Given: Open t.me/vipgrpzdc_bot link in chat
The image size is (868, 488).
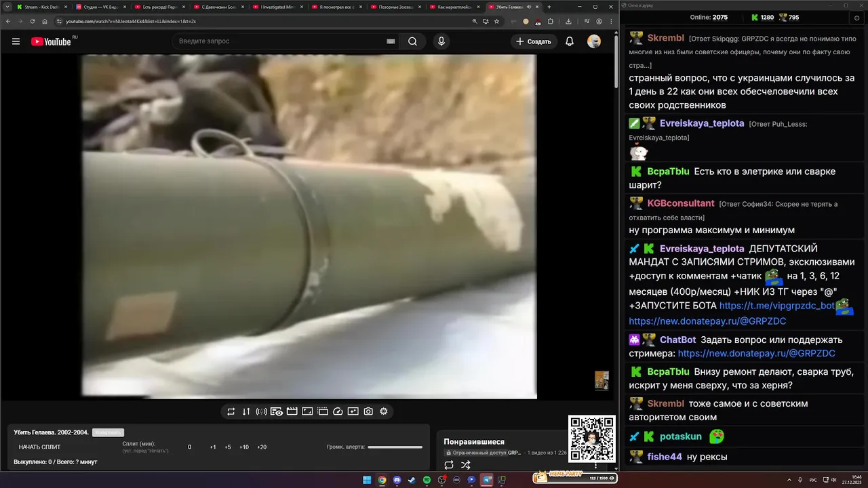Looking at the screenshot, I should 776,306.
